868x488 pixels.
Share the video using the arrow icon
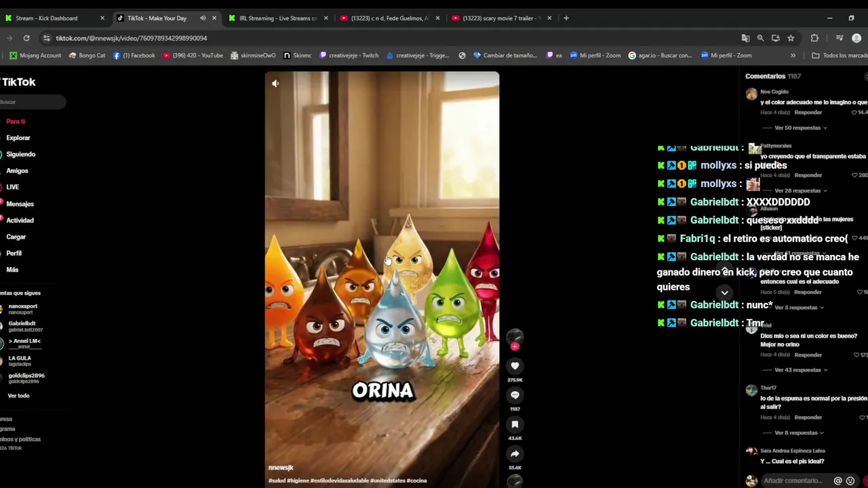[x=515, y=454]
